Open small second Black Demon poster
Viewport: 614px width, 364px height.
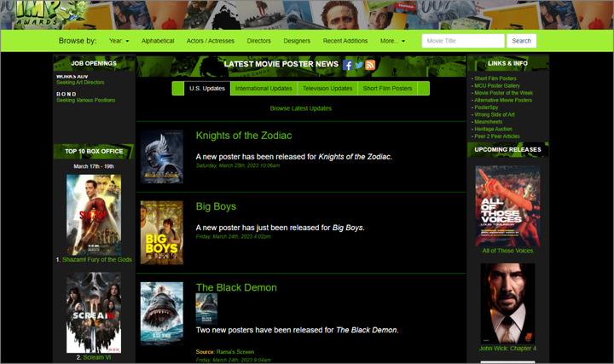pyautogui.click(x=206, y=309)
